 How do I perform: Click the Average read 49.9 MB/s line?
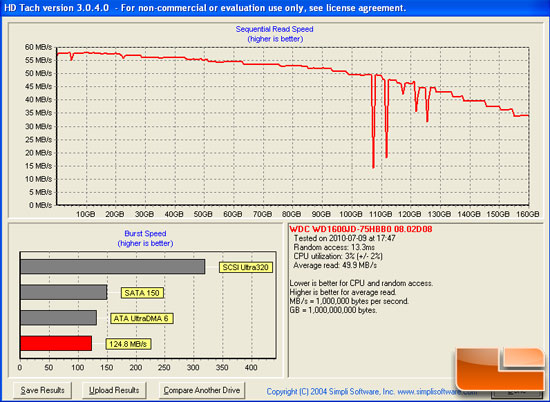(335, 266)
